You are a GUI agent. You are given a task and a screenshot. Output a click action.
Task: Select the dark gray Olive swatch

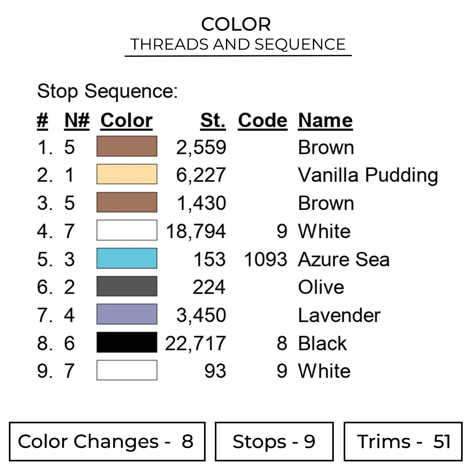click(x=127, y=286)
